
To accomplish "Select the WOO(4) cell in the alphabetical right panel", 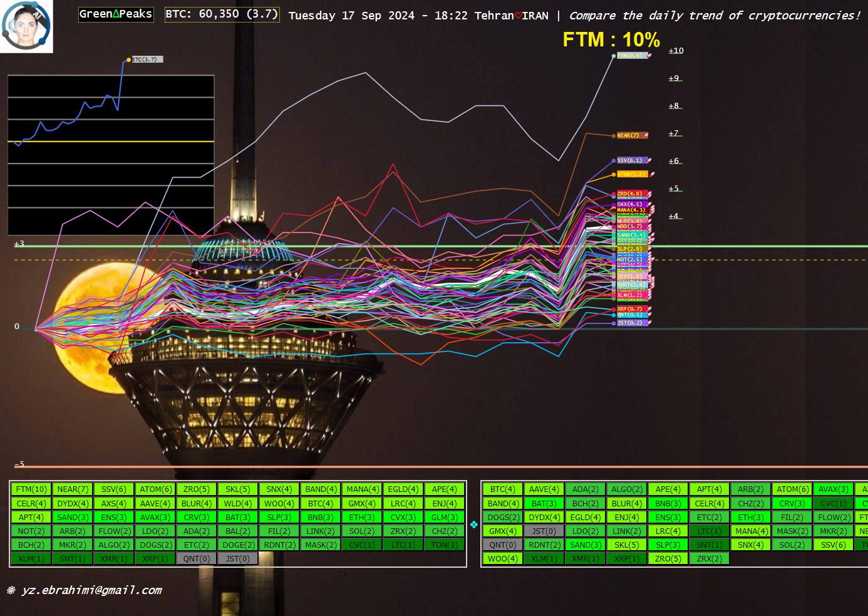I will (503, 558).
